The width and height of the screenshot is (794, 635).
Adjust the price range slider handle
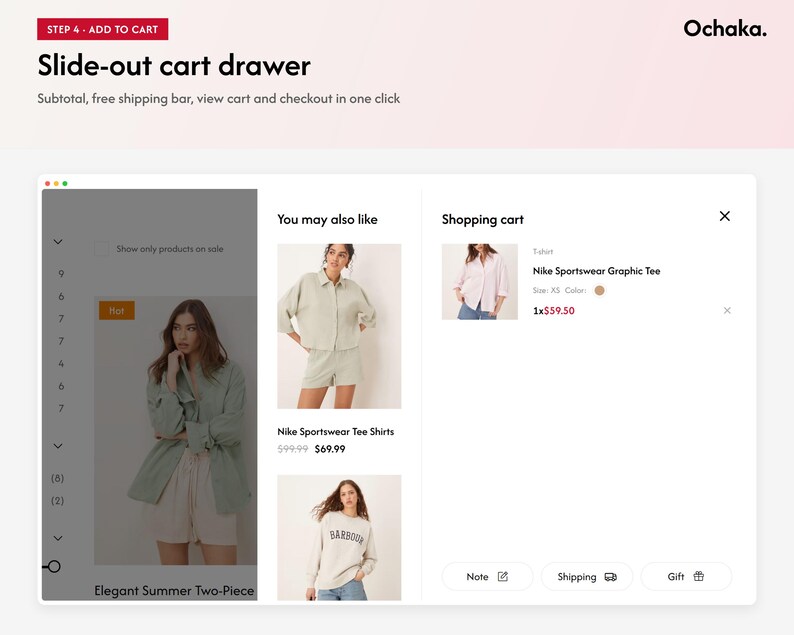coord(54,566)
